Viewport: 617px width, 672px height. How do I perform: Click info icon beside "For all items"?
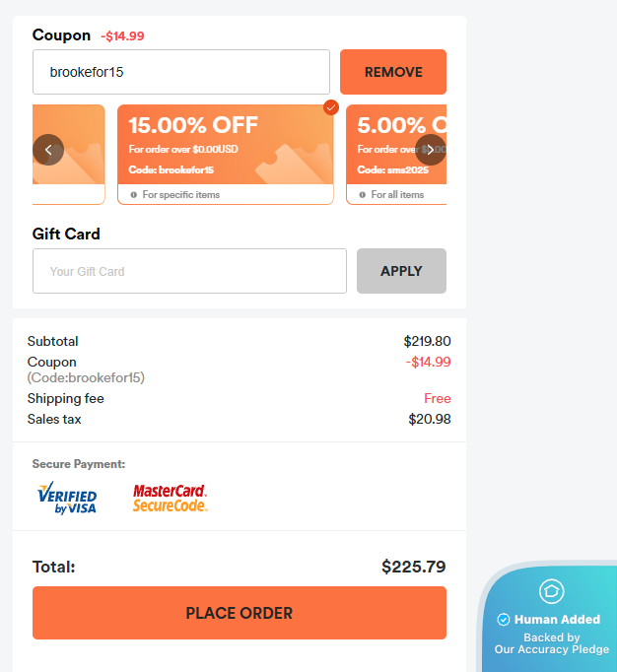coord(363,195)
